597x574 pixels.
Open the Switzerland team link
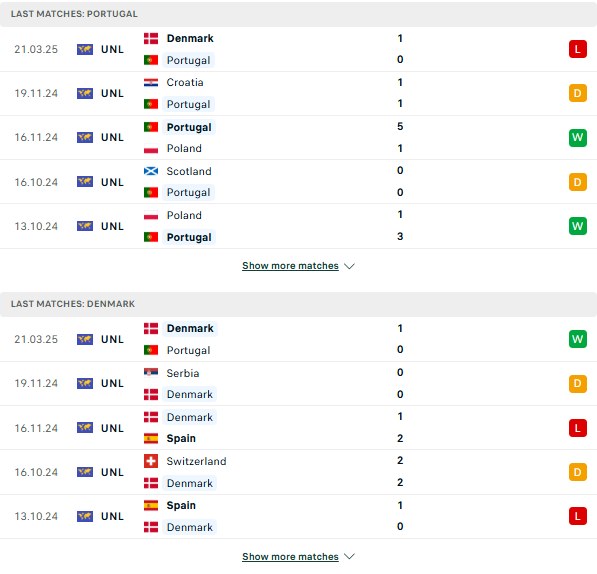(196, 461)
